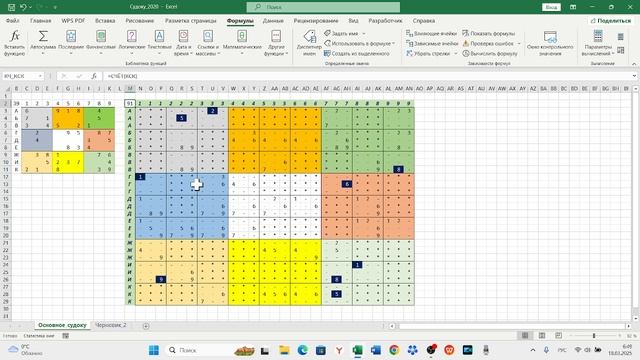Switch to Page Layout view
640x360 pixels.
542,336
